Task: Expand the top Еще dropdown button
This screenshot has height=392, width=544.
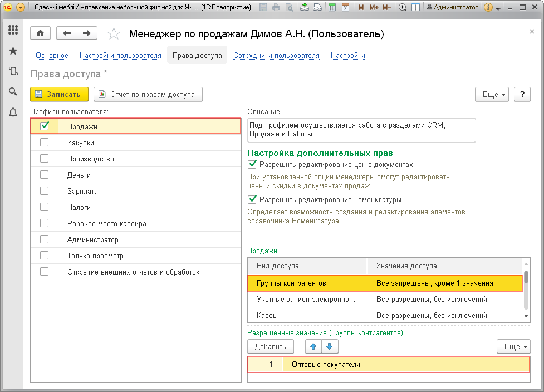Action: tap(492, 95)
